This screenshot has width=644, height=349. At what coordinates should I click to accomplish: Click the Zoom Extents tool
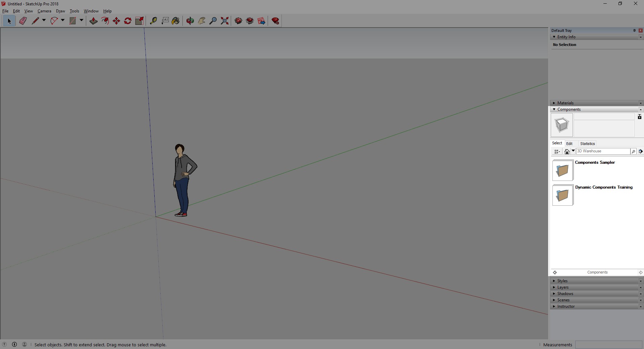[225, 21]
